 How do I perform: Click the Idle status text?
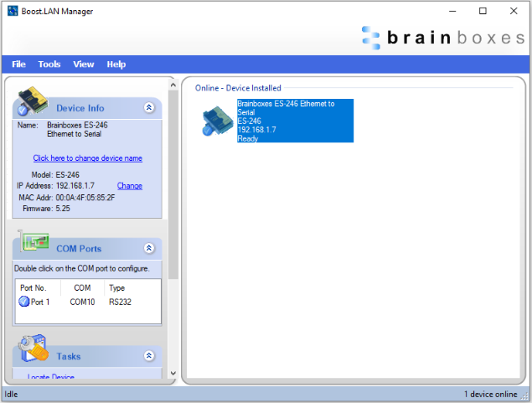pyautogui.click(x=11, y=394)
